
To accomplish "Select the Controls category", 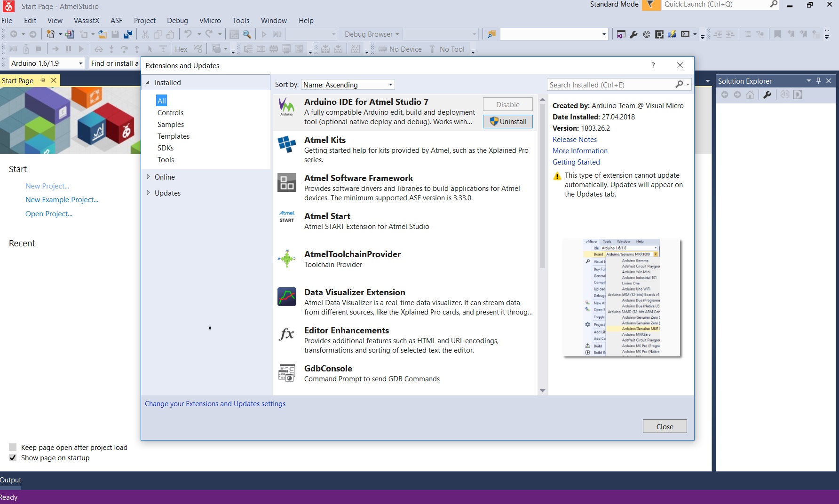I will [x=170, y=113].
